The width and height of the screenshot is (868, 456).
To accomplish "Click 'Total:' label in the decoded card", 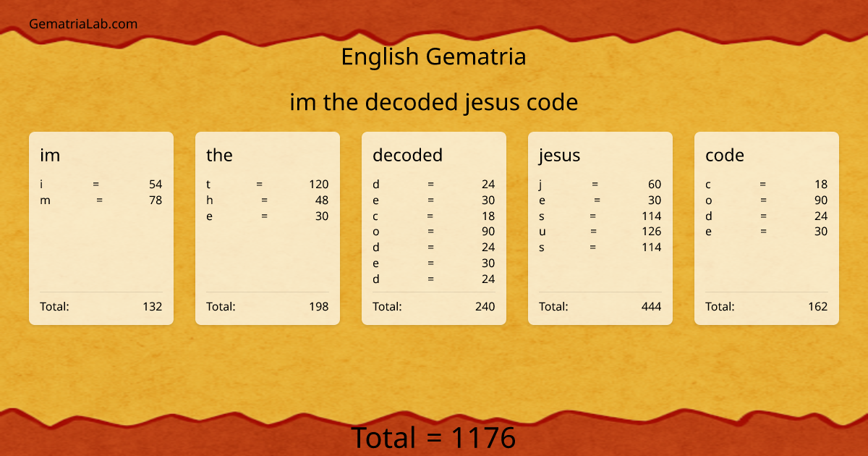I will [x=387, y=306].
